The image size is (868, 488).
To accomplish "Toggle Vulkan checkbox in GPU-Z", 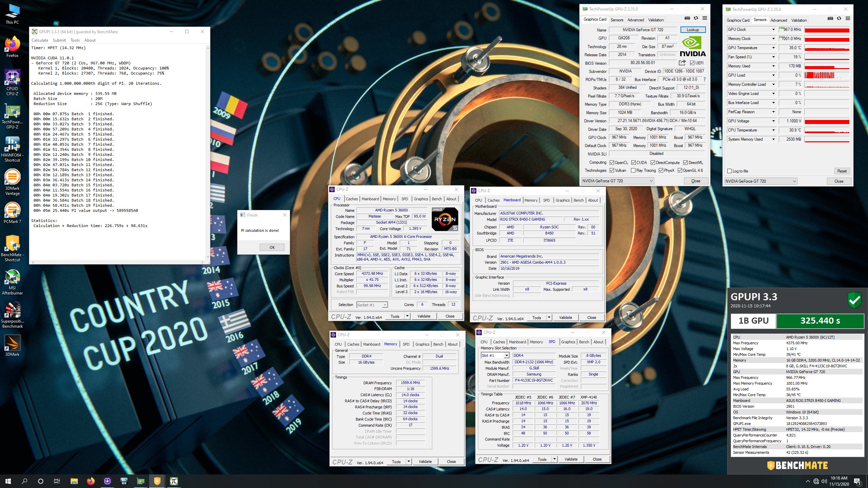I will [612, 170].
